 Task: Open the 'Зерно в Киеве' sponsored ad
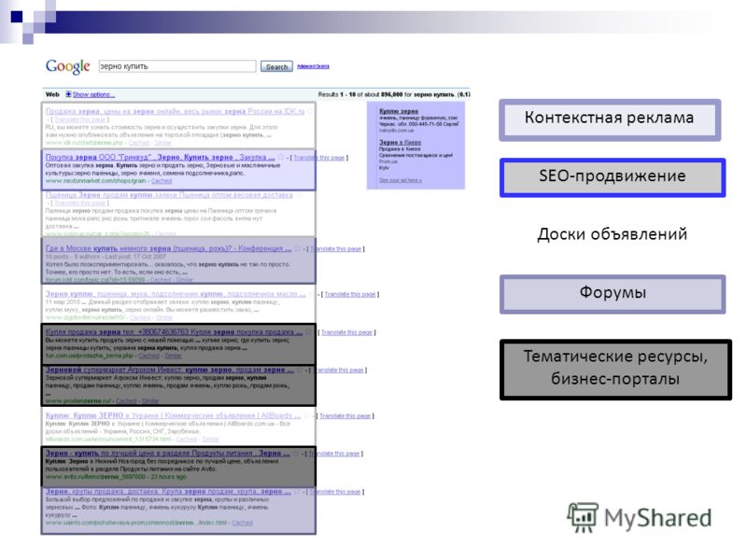click(x=401, y=143)
